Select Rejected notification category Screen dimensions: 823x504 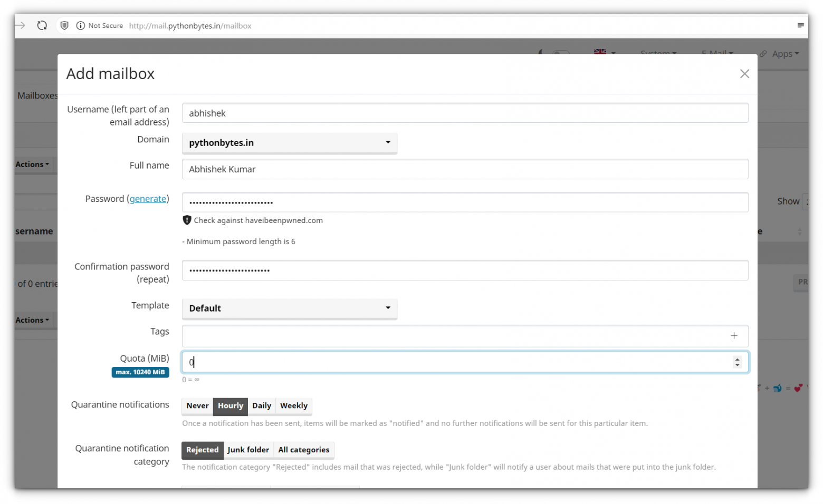203,450
